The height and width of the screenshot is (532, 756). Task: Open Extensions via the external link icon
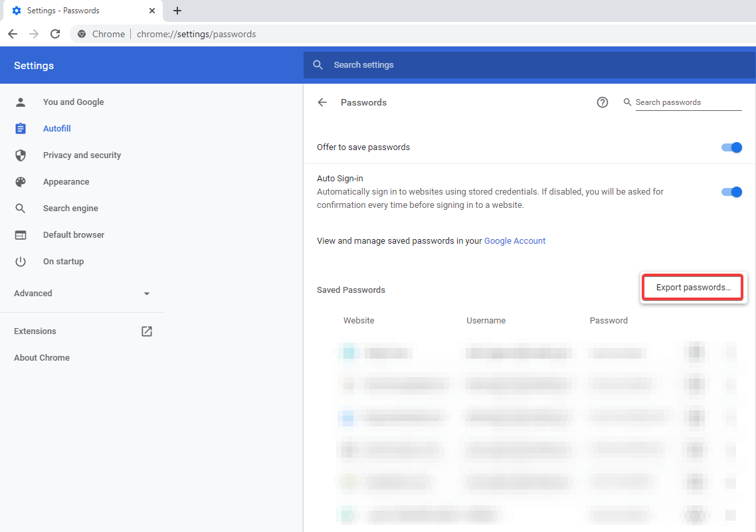point(146,331)
